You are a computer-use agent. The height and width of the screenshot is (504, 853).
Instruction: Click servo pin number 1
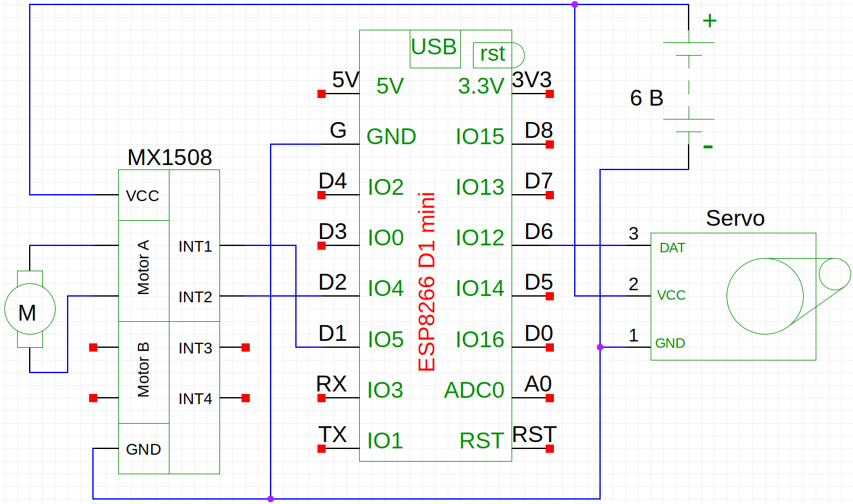[x=634, y=335]
